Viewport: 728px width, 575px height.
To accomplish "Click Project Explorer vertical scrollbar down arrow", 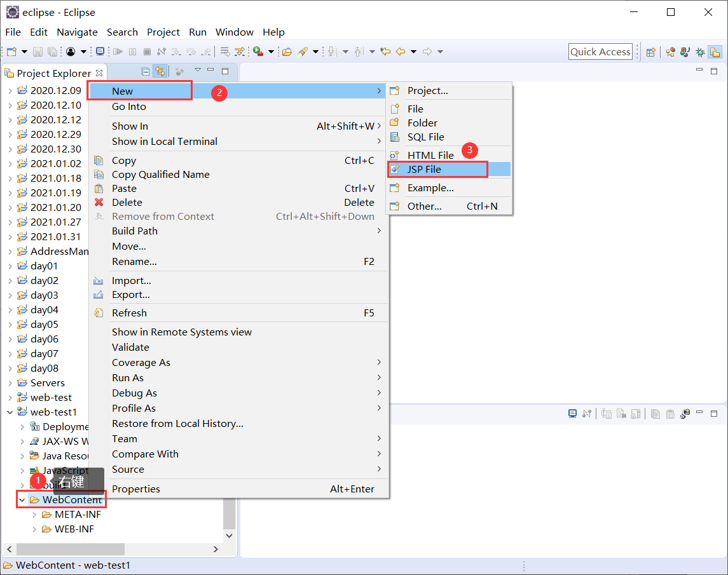I will pyautogui.click(x=229, y=536).
